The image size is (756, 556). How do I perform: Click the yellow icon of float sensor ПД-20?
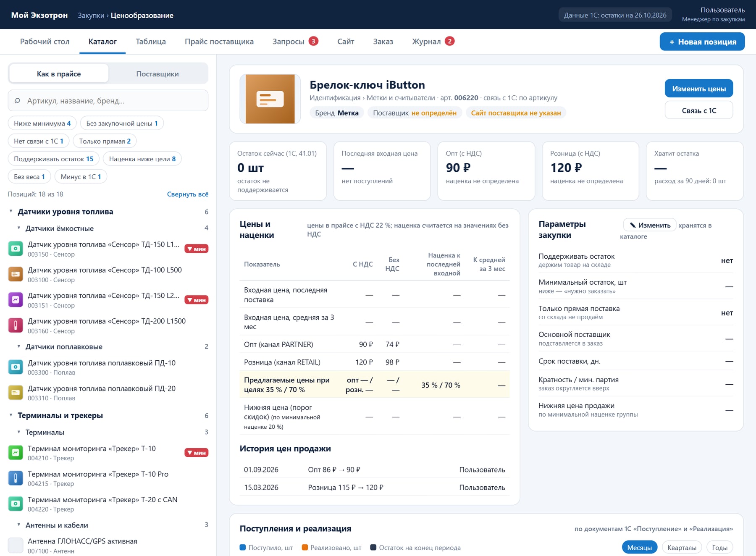[16, 393]
